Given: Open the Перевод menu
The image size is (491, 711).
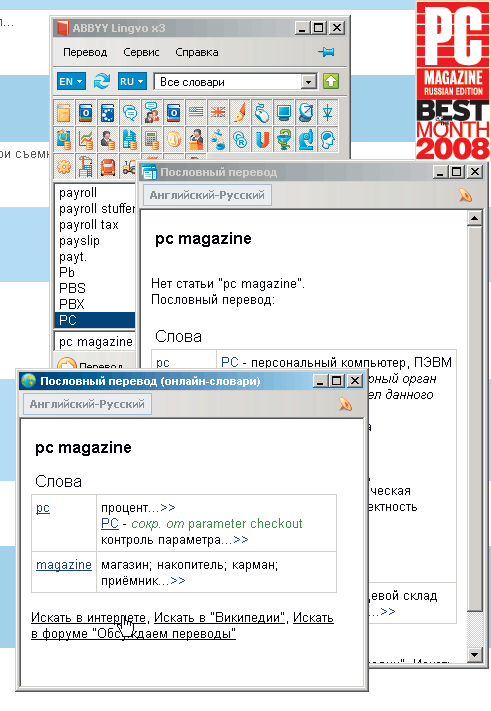Looking at the screenshot, I should (85, 52).
